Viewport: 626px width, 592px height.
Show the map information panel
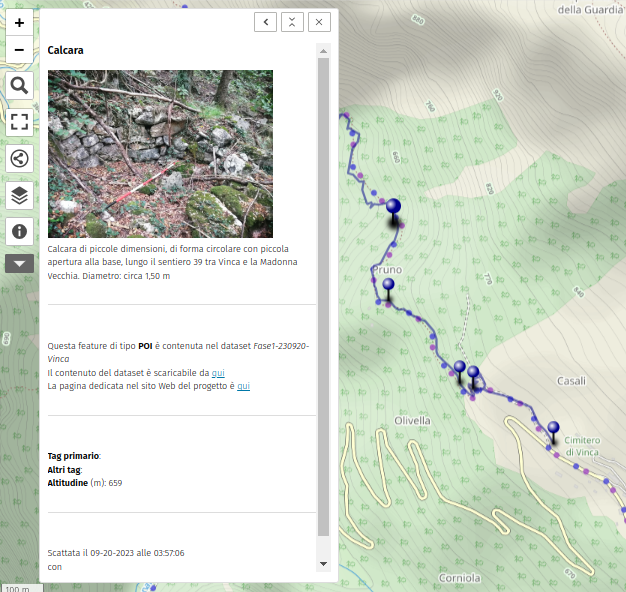[19, 232]
